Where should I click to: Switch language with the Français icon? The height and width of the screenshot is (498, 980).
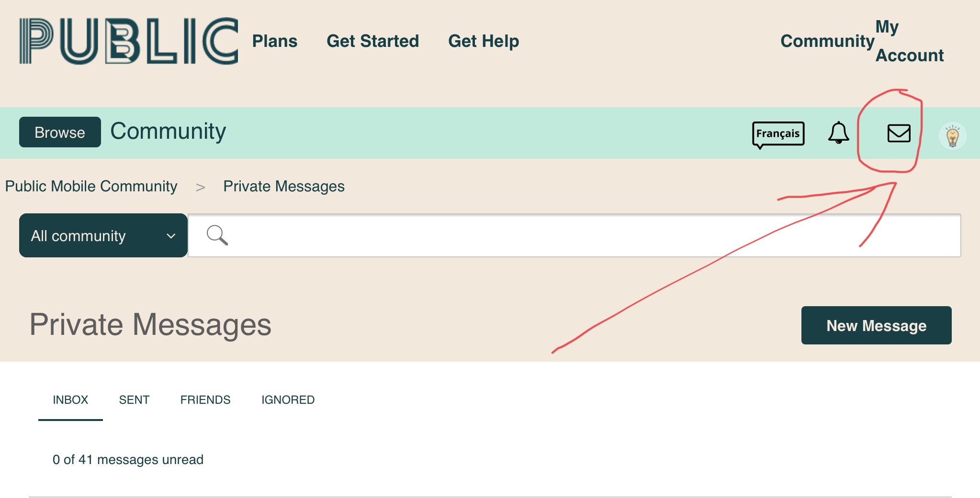tap(778, 133)
